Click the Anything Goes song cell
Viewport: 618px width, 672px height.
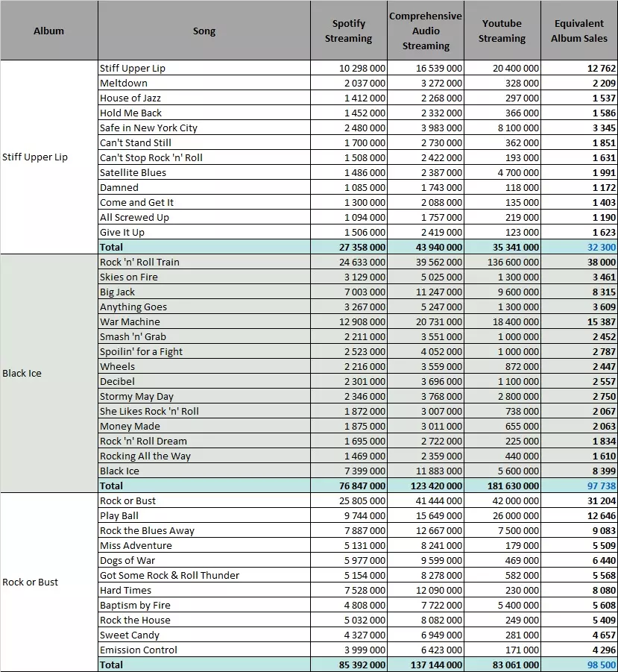(204, 307)
